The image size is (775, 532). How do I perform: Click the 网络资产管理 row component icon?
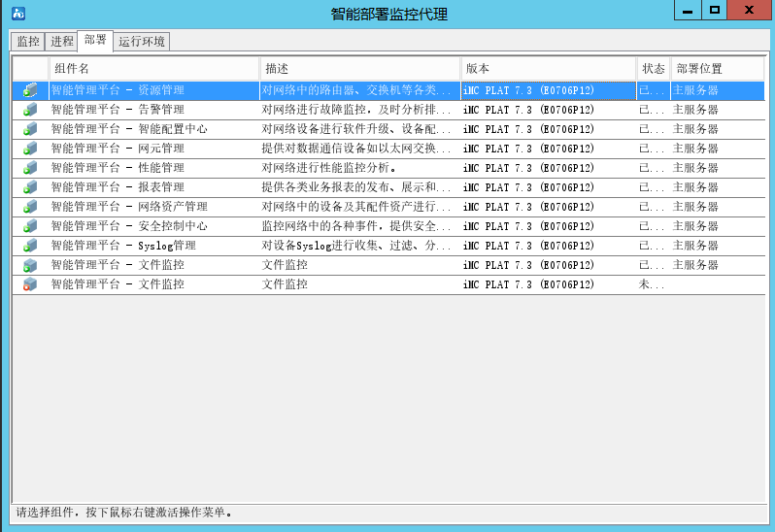30,207
